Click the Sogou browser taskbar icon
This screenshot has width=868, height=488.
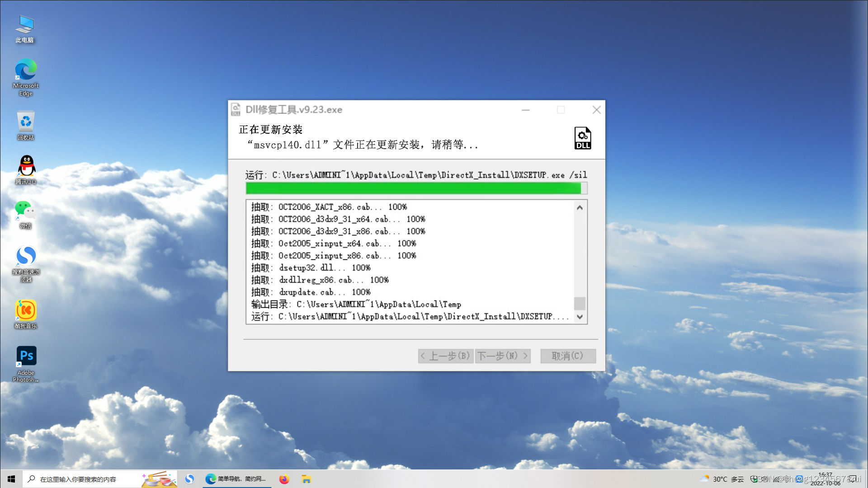189,479
